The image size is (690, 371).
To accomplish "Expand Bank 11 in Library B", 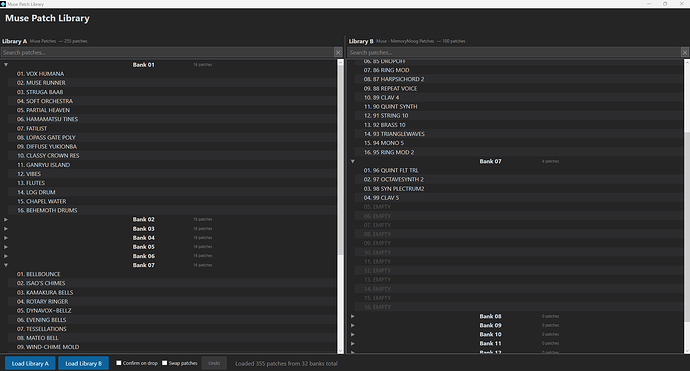I will click(353, 343).
